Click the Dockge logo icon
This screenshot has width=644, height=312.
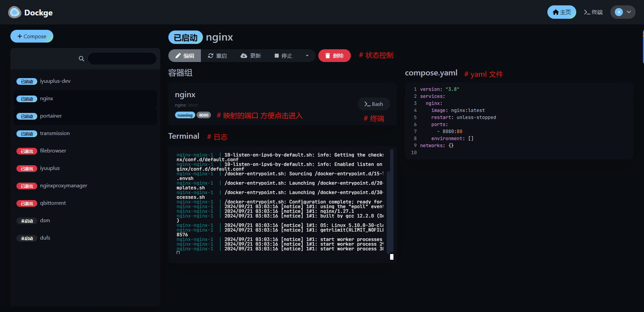pos(14,12)
